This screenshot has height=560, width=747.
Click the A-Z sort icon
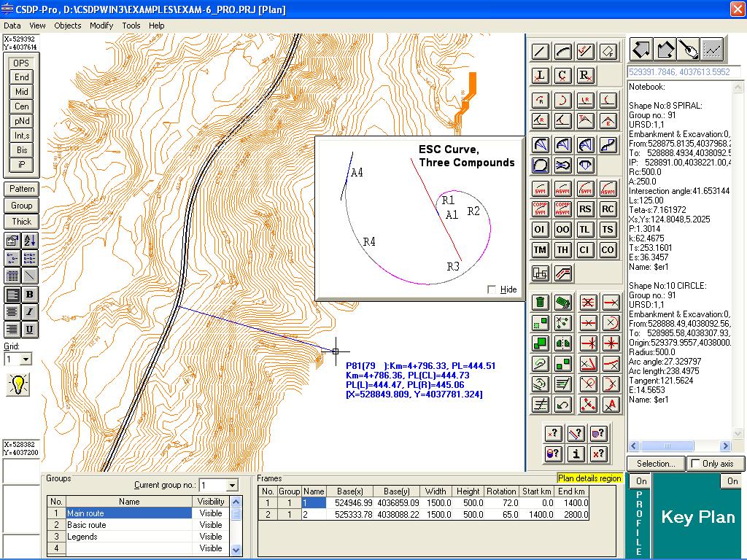[30, 241]
